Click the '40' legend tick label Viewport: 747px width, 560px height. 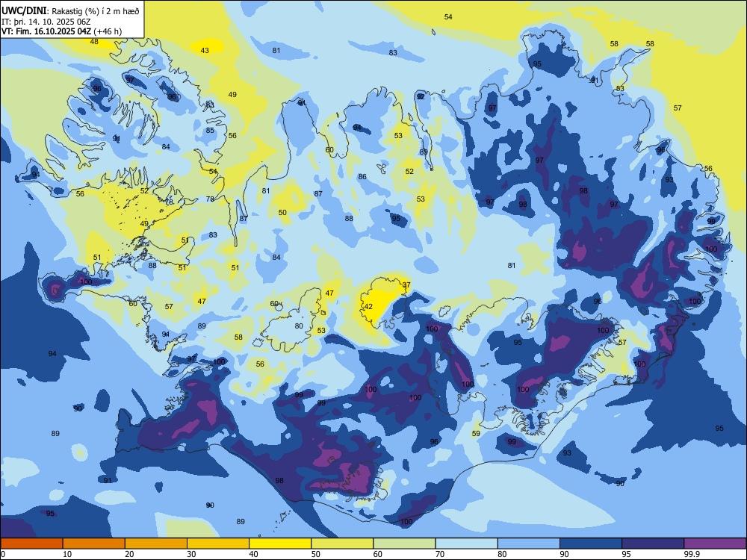point(253,554)
